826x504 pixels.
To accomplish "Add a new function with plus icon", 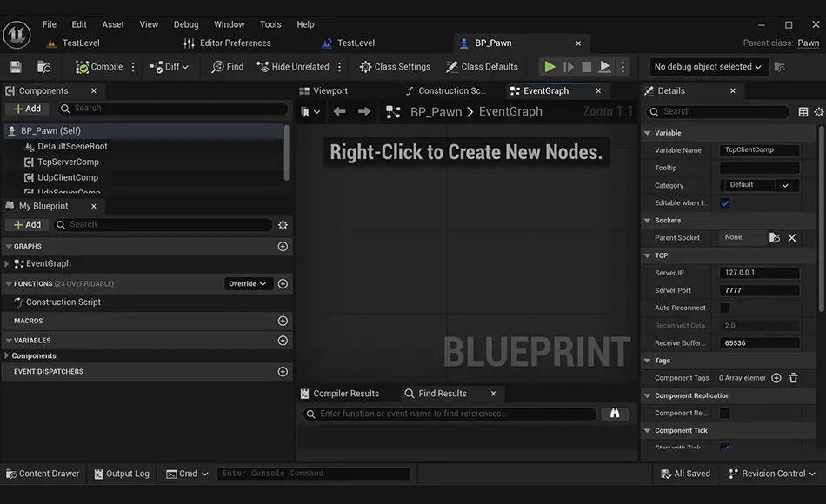I will pos(283,284).
